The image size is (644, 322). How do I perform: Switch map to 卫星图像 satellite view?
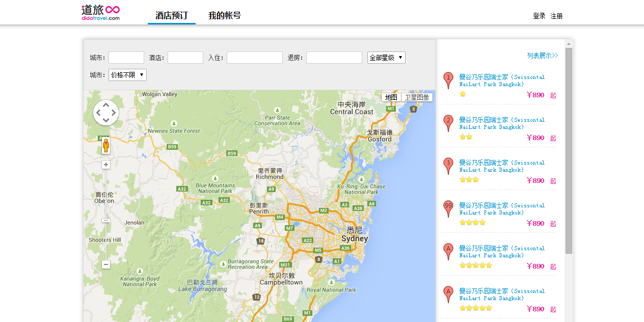coord(417,97)
